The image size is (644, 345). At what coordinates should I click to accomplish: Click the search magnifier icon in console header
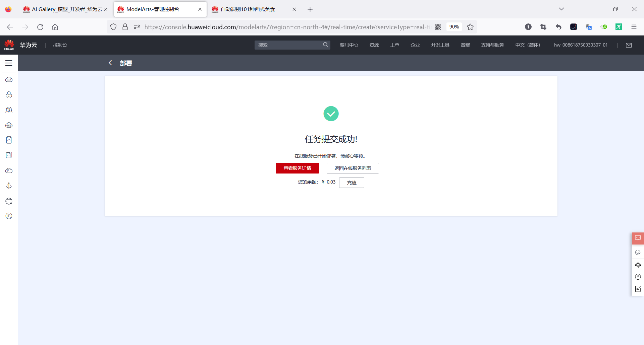click(325, 45)
